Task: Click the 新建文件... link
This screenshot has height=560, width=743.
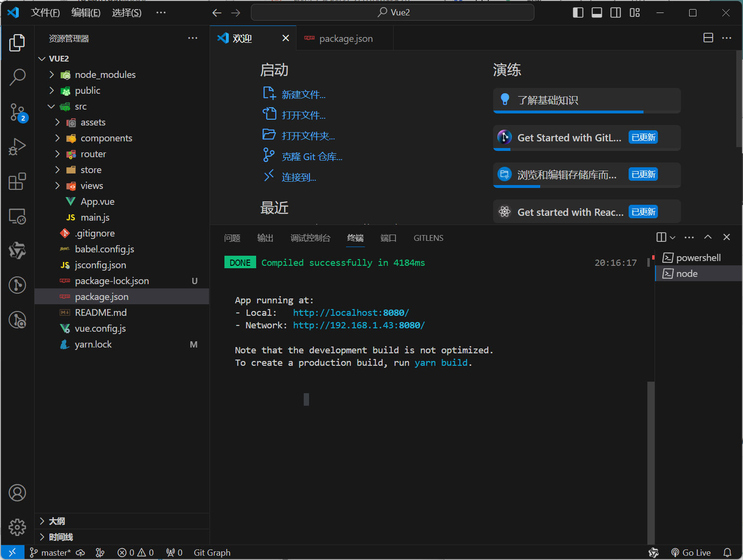Action: click(x=303, y=95)
